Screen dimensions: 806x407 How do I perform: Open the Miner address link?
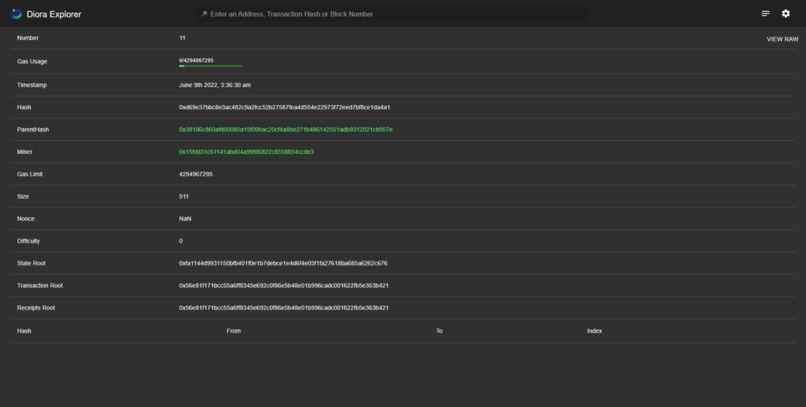coord(246,152)
